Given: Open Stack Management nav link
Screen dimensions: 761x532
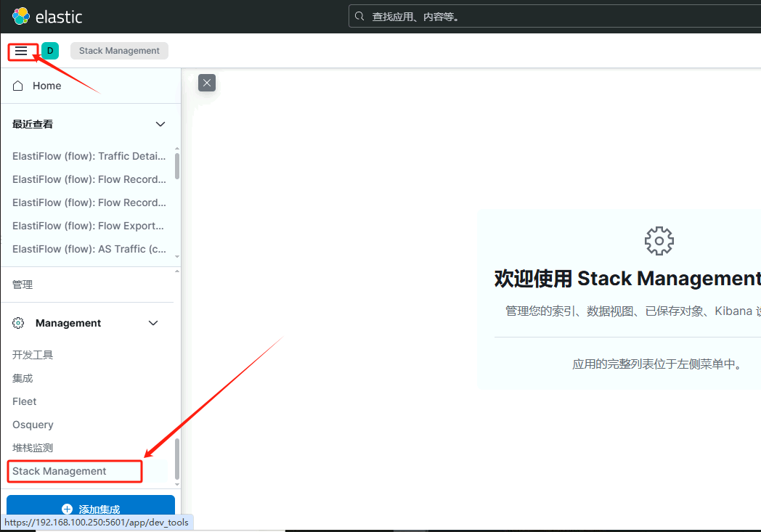Looking at the screenshot, I should (60, 471).
